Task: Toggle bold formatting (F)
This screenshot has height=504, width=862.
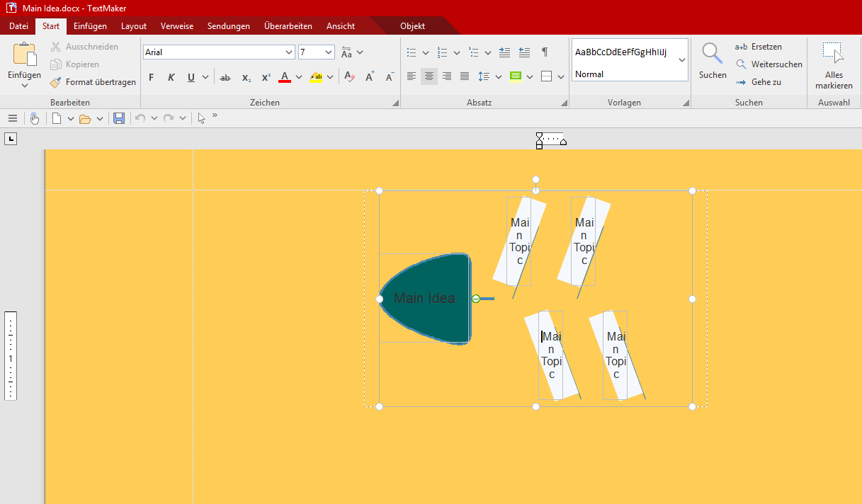Action: (151, 77)
